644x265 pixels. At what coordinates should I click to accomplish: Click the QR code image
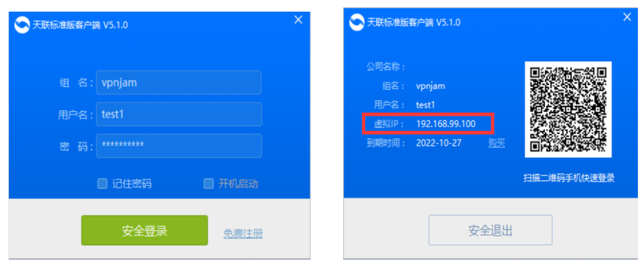(568, 110)
